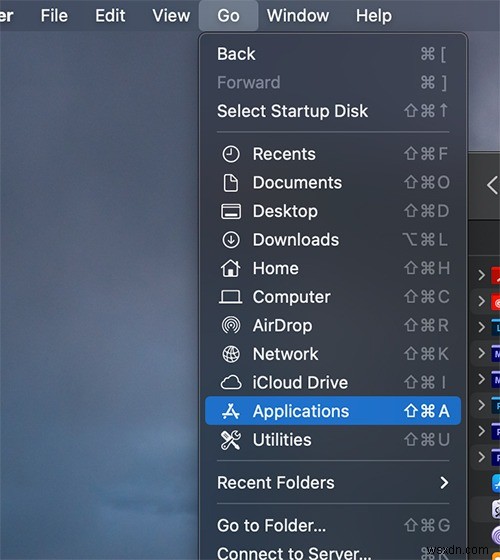Click the Home house icon

tap(231, 268)
